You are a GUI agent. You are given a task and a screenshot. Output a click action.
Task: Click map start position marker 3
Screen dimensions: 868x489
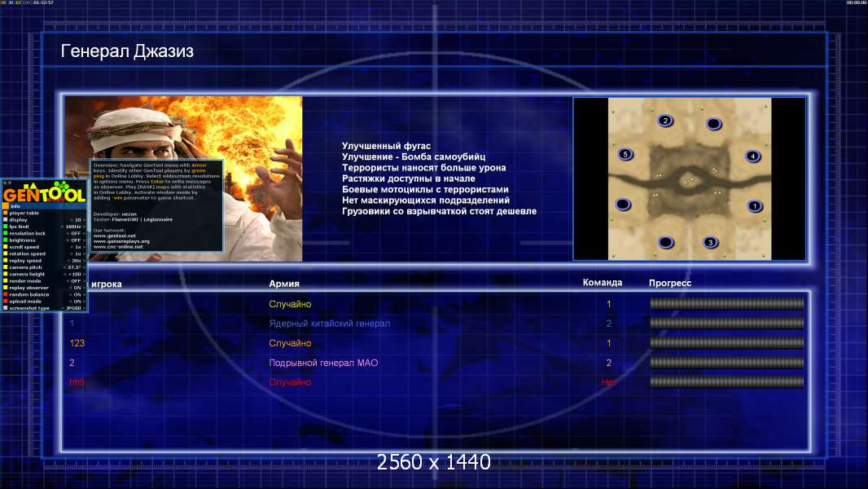pos(711,242)
